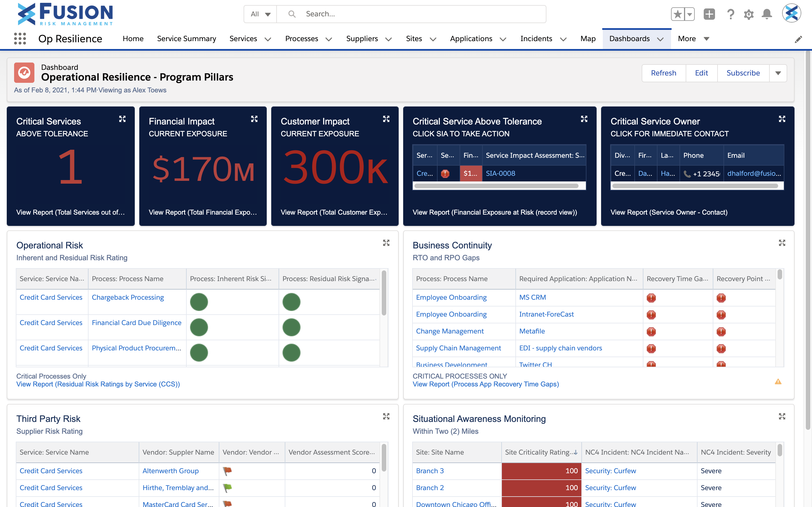Screen dimensions: 812x507
Task: Open Setup via the gear icon
Action: pyautogui.click(x=749, y=14)
